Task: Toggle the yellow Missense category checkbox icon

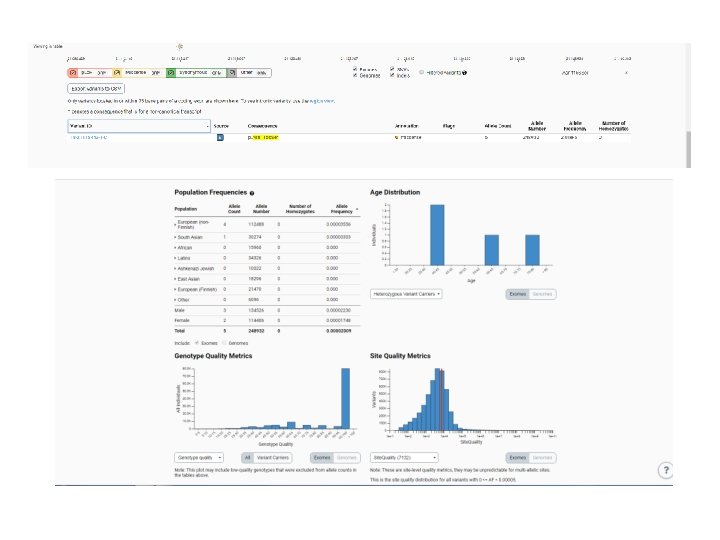Action: pos(117,73)
